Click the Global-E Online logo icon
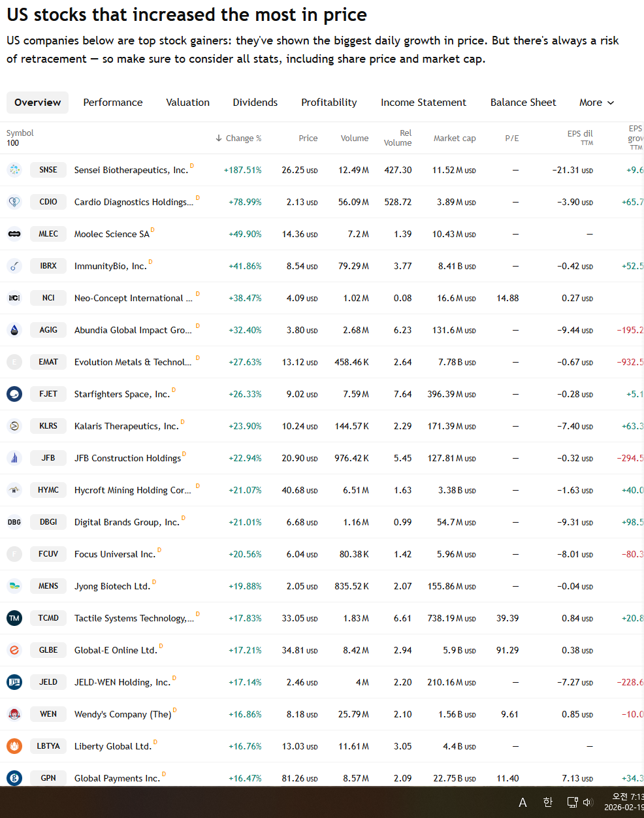 coord(14,650)
